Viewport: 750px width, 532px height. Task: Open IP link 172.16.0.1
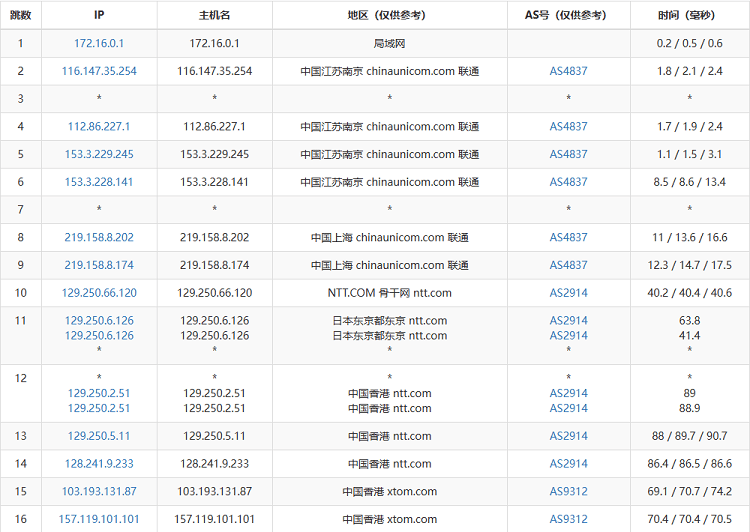tap(99, 44)
